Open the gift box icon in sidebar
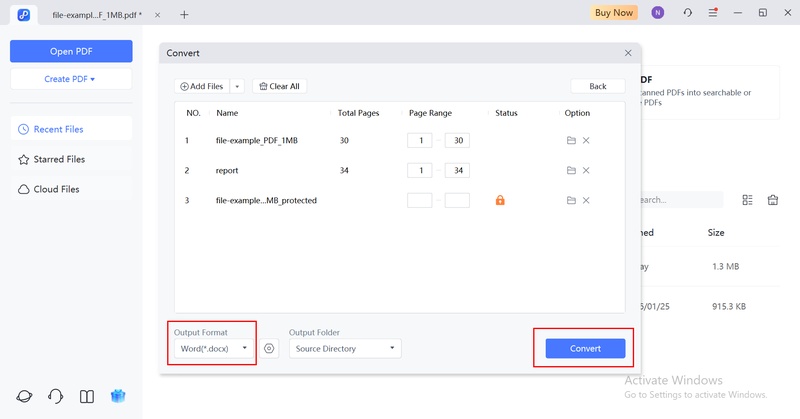Viewport: 800px width, 419px height. point(118,396)
